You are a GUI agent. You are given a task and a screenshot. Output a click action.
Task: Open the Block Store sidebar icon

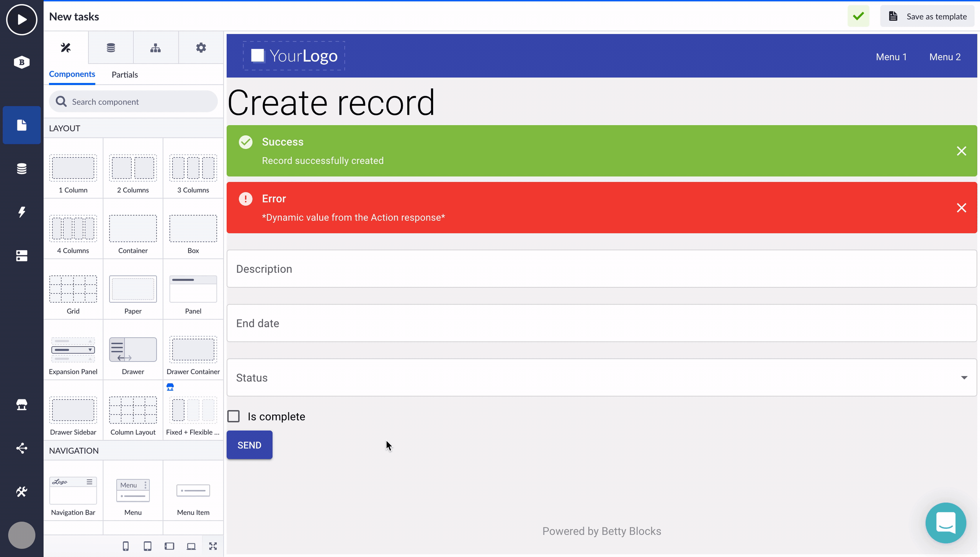pyautogui.click(x=21, y=405)
